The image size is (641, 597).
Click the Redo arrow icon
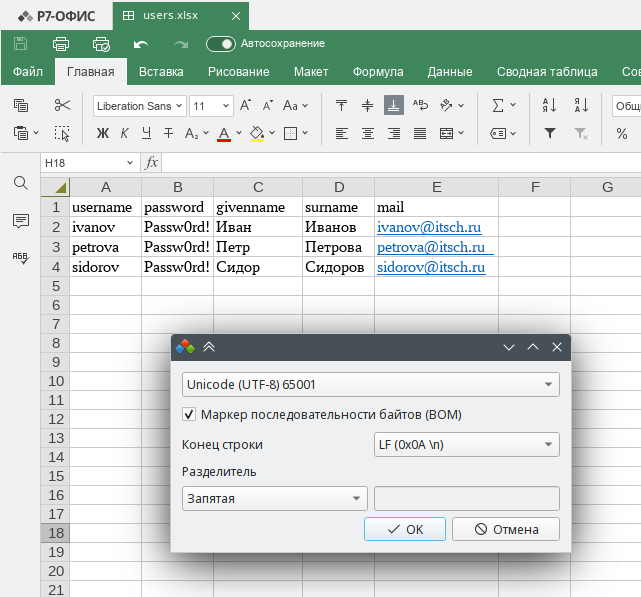click(181, 44)
